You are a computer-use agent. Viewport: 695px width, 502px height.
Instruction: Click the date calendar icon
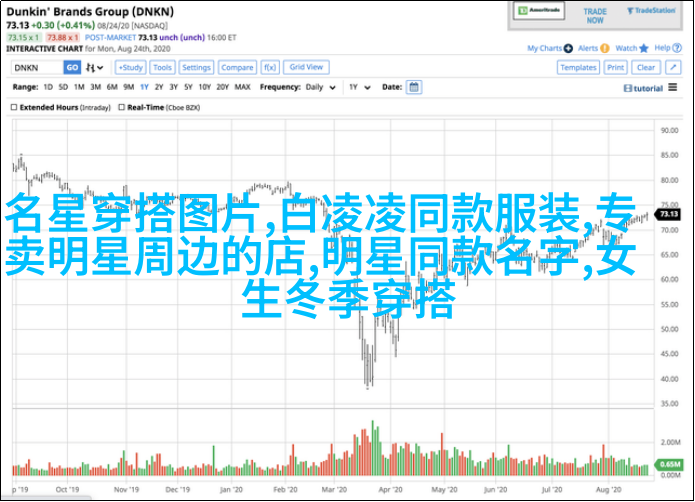click(x=414, y=87)
